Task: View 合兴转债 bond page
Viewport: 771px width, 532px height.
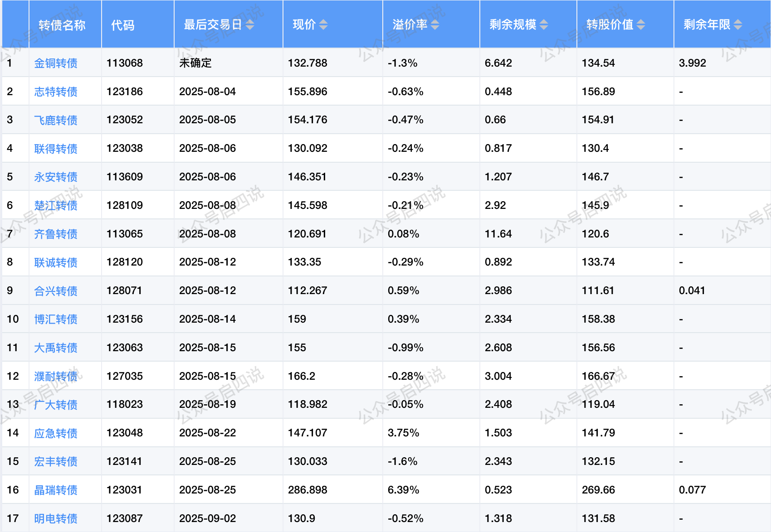Action: click(x=56, y=291)
